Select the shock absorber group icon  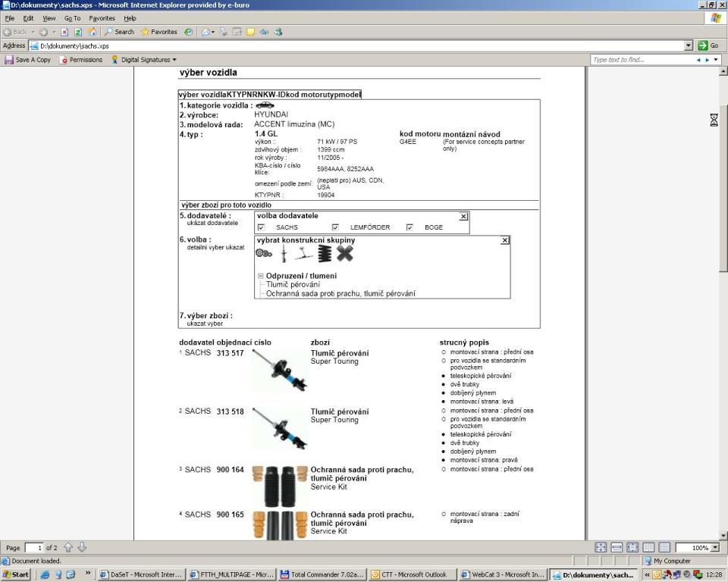click(x=284, y=253)
